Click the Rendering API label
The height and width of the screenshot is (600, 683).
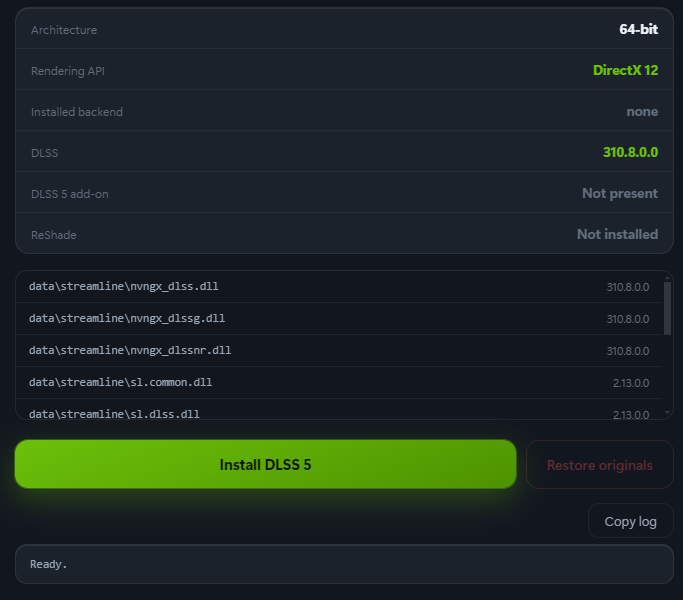[x=68, y=71]
